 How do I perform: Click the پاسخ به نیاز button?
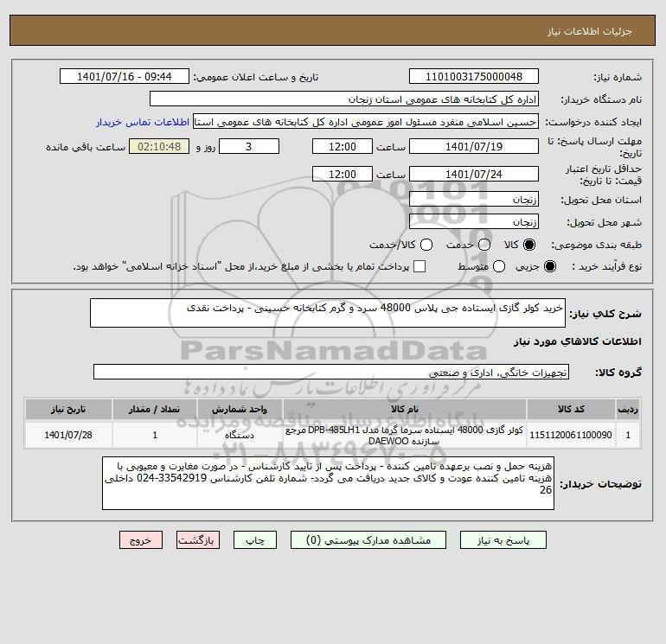(x=503, y=540)
